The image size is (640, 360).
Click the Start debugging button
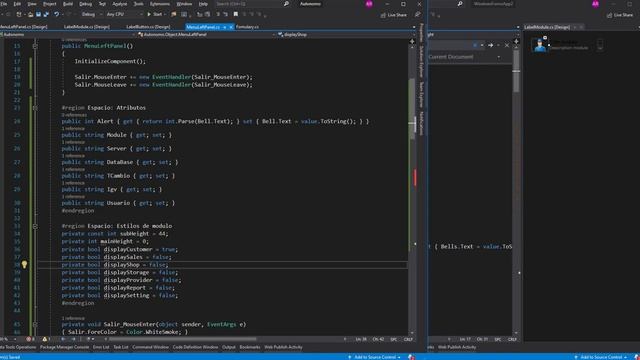point(155,14)
